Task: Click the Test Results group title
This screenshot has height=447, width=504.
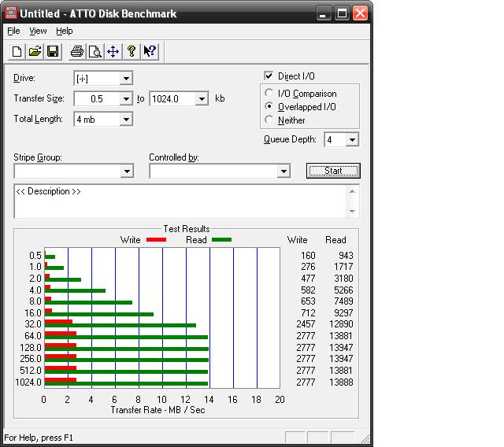Action: tap(187, 229)
